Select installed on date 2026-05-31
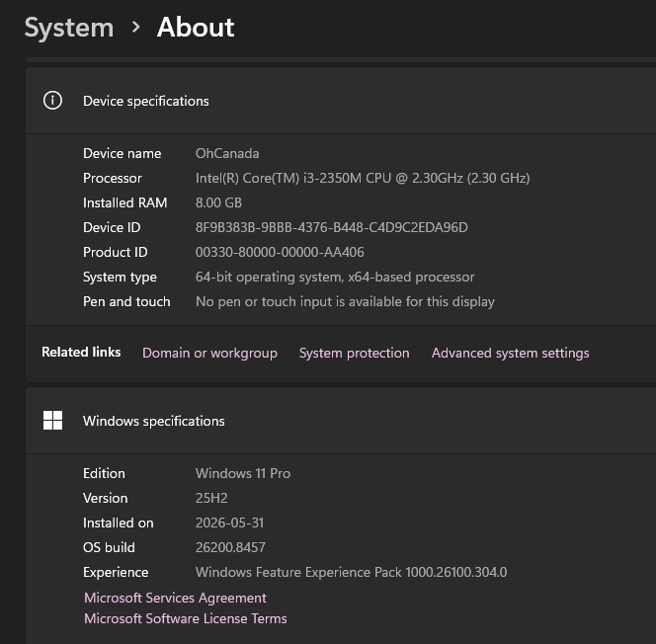 coord(229,523)
